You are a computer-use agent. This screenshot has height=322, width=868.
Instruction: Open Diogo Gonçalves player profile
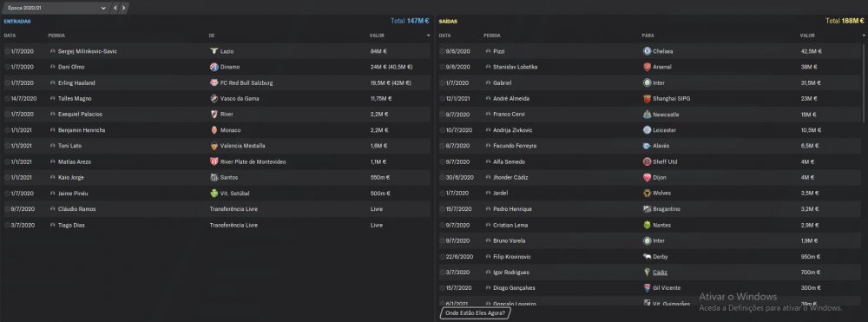tap(515, 288)
